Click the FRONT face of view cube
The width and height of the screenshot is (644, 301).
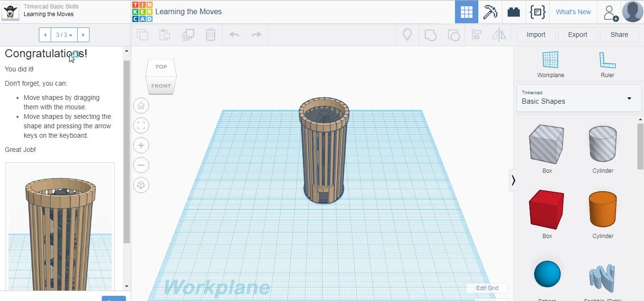161,86
